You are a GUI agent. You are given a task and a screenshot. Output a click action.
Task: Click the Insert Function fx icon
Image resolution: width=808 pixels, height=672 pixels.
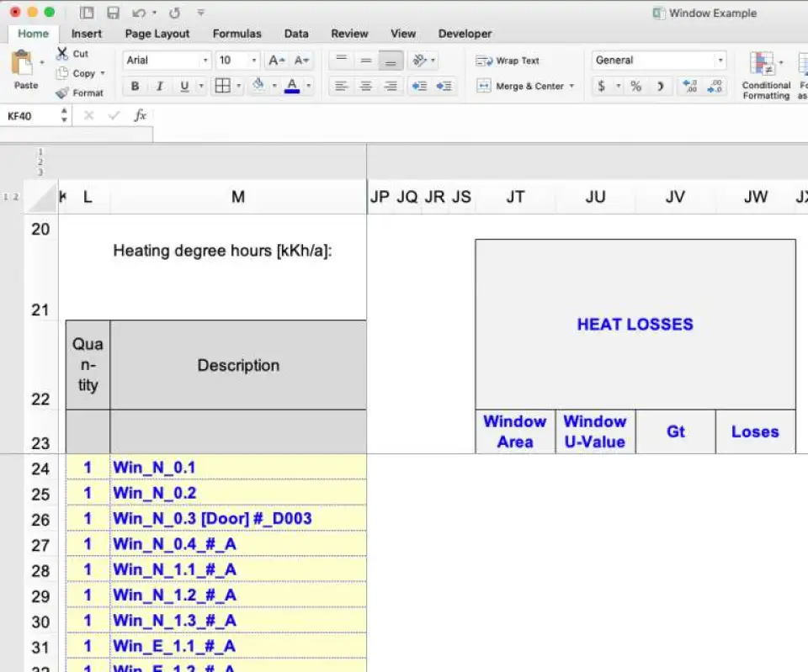pyautogui.click(x=141, y=116)
